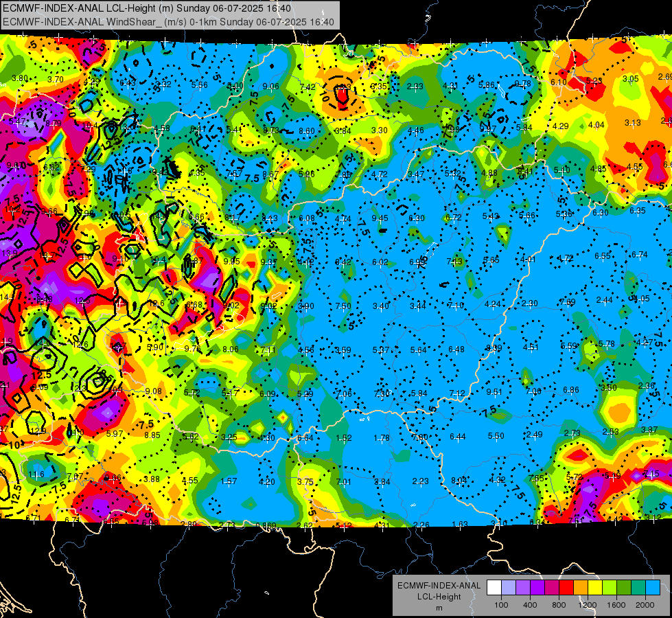Select the value 6.74 on the map
672x618 pixels.
640,254
